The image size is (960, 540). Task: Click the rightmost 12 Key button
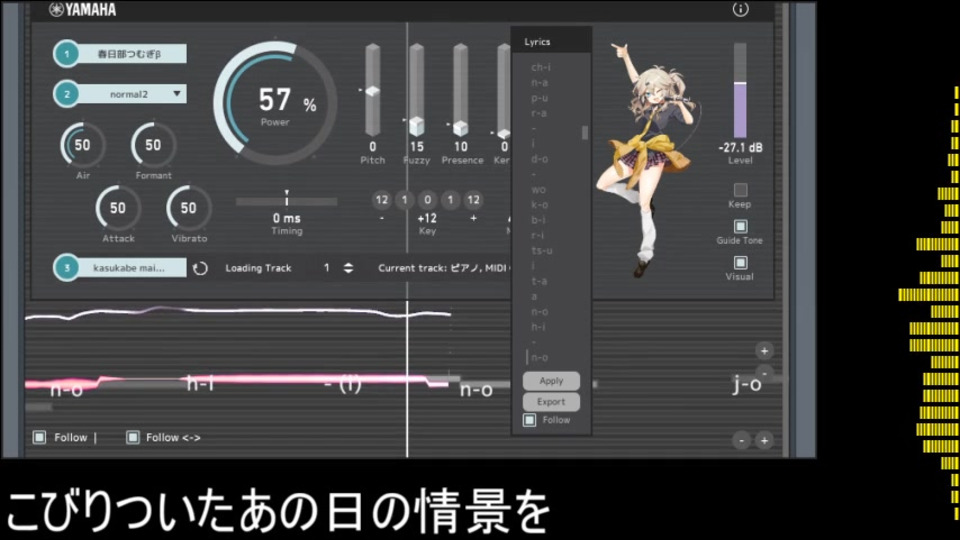click(x=473, y=200)
